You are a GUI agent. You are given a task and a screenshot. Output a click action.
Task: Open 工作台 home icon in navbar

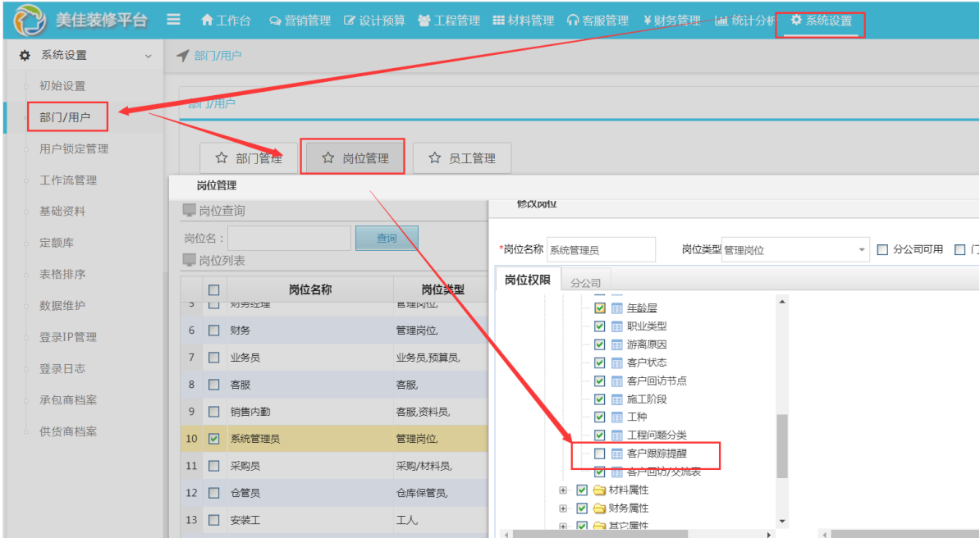pyautogui.click(x=207, y=21)
